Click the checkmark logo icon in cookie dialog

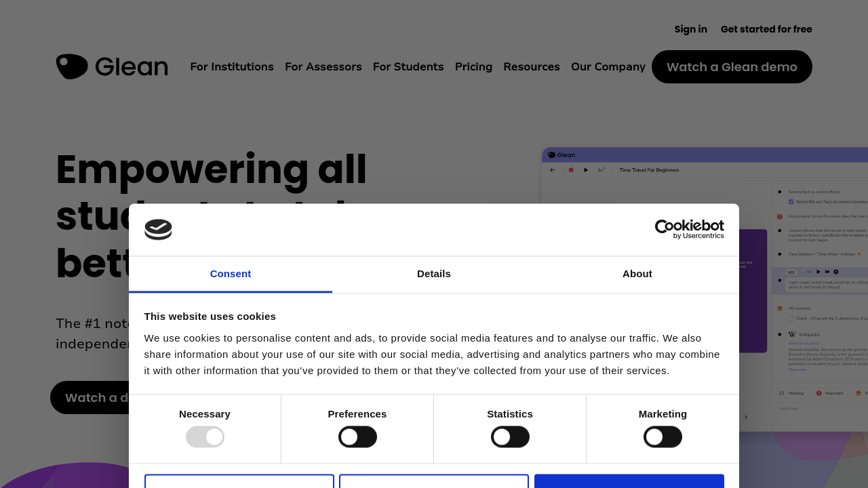tap(158, 230)
